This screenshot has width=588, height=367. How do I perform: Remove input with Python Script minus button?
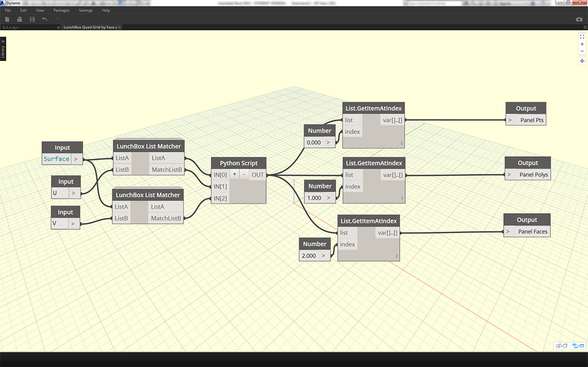pos(244,174)
